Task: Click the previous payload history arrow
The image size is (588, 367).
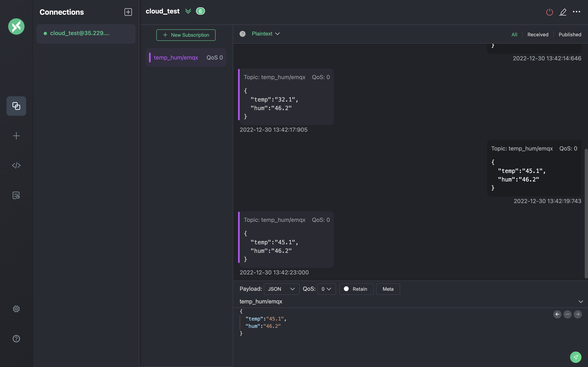Action: pos(557,314)
